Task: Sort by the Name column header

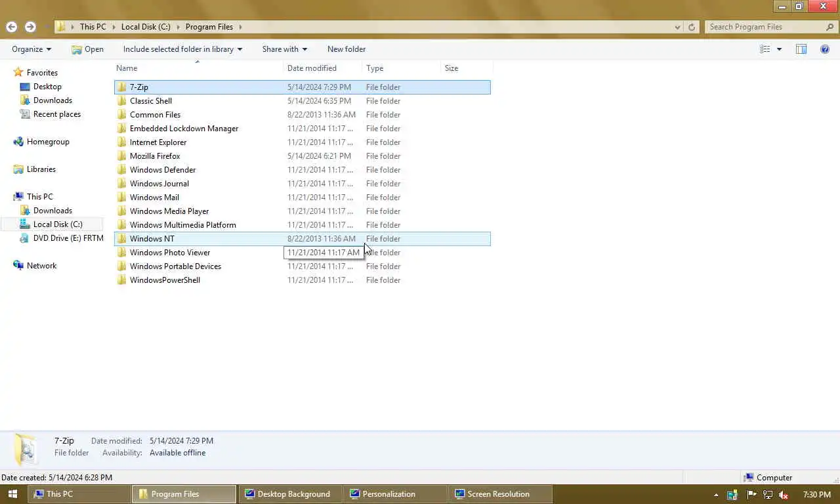Action: [x=199, y=68]
